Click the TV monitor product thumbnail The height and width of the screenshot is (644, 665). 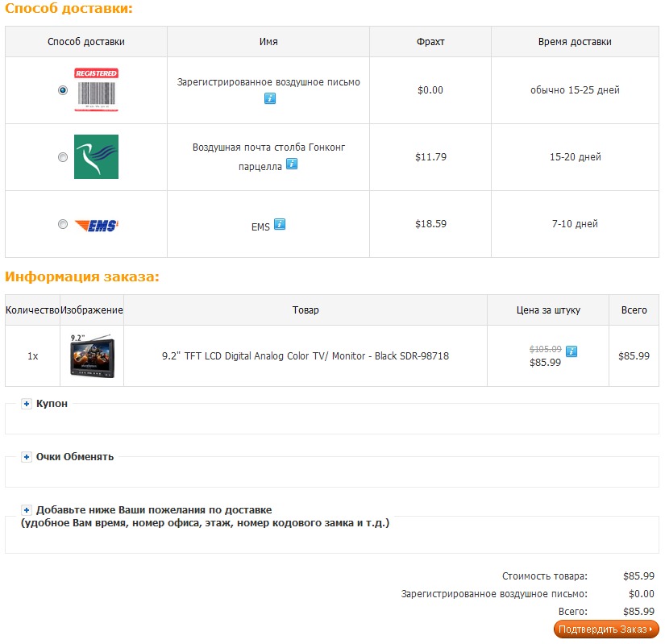pyautogui.click(x=92, y=355)
